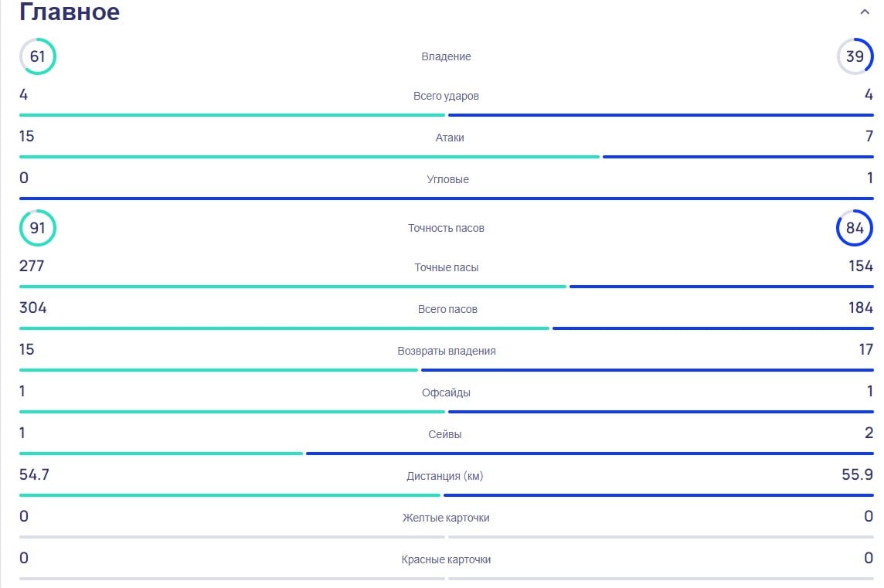Collapse the Главное section with the chevron
Viewport: 884px width, 588px height.
coord(865,12)
